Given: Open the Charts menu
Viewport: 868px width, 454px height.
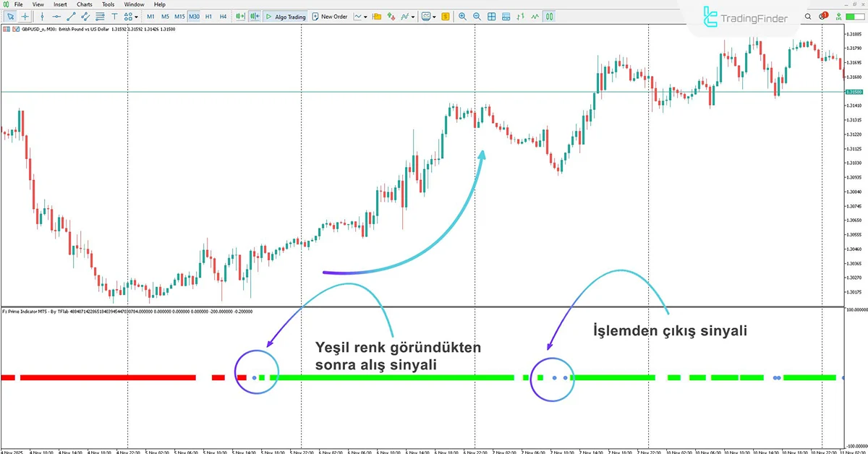Looking at the screenshot, I should click(x=84, y=4).
